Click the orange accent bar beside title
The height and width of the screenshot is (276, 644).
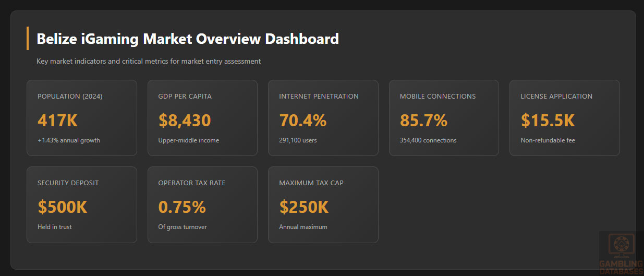point(27,38)
